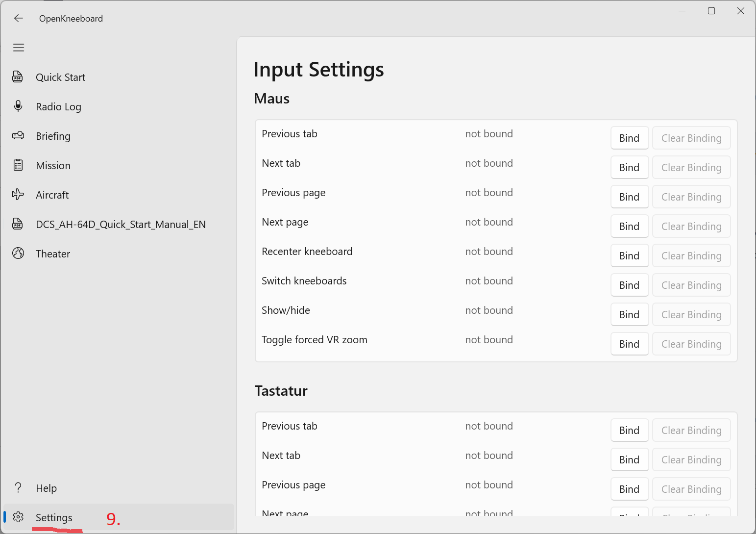Bind Maus Toggle forced VR zoom
The width and height of the screenshot is (756, 534).
(x=630, y=344)
